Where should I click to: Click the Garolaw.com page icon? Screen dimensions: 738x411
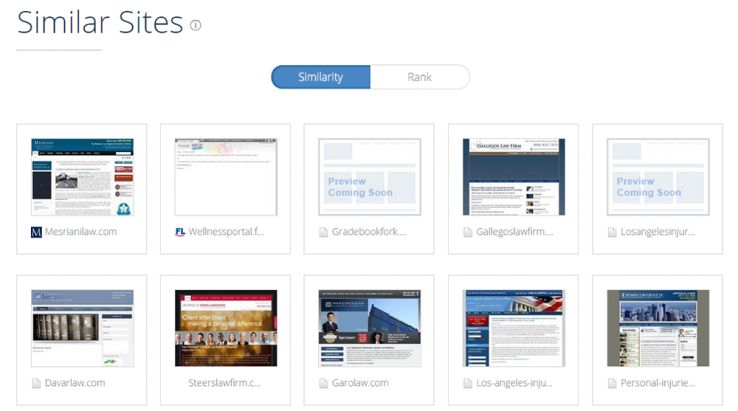(324, 383)
